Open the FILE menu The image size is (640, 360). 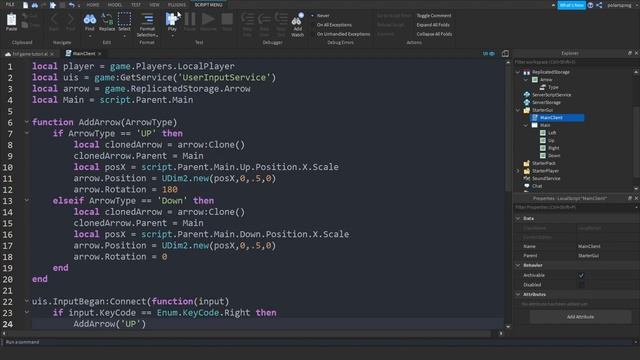[x=10, y=4]
